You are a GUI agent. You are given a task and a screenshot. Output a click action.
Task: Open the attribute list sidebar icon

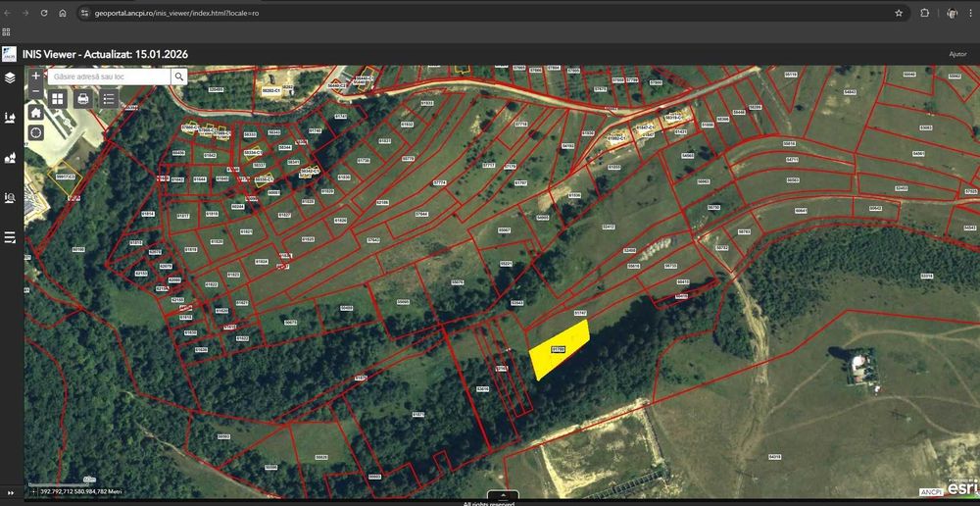pyautogui.click(x=10, y=237)
